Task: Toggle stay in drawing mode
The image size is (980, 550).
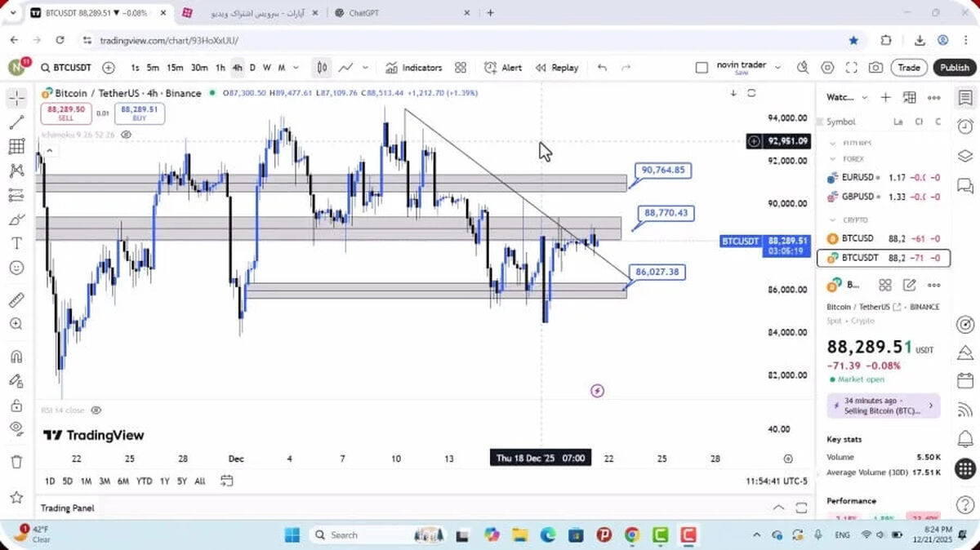Action: [16, 381]
